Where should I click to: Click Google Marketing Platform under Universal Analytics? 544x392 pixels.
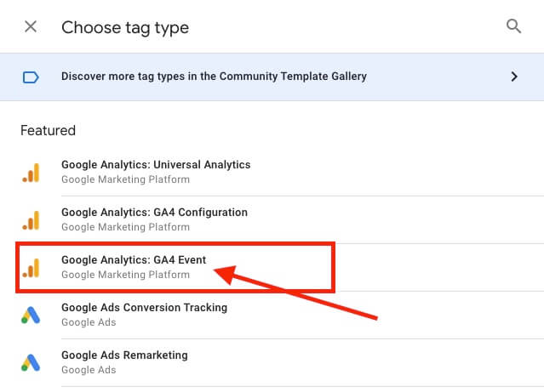[125, 180]
